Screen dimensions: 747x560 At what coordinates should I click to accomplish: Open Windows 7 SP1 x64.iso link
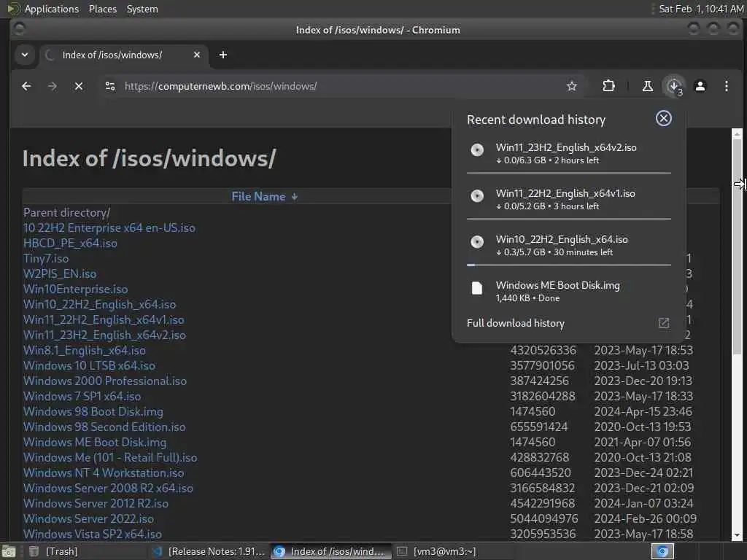pyautogui.click(x=82, y=396)
